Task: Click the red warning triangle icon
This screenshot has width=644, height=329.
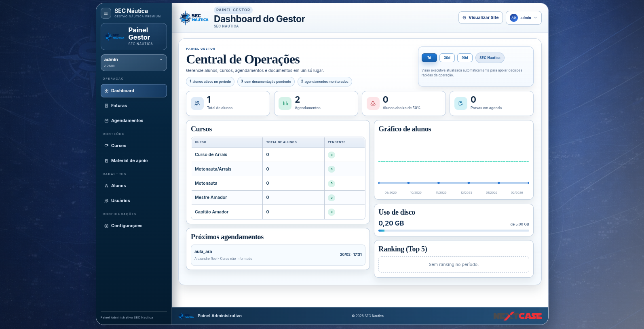Action: (373, 103)
